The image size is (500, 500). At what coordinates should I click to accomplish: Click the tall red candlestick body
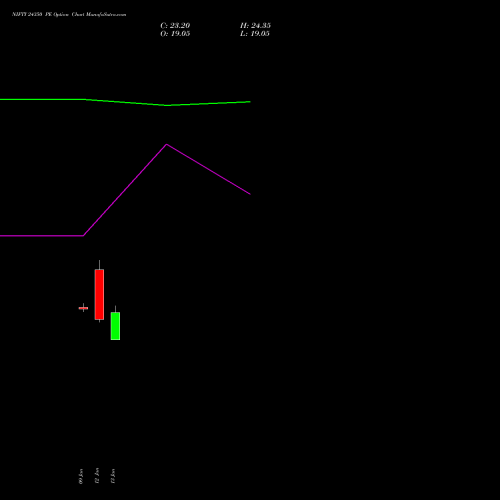99,294
